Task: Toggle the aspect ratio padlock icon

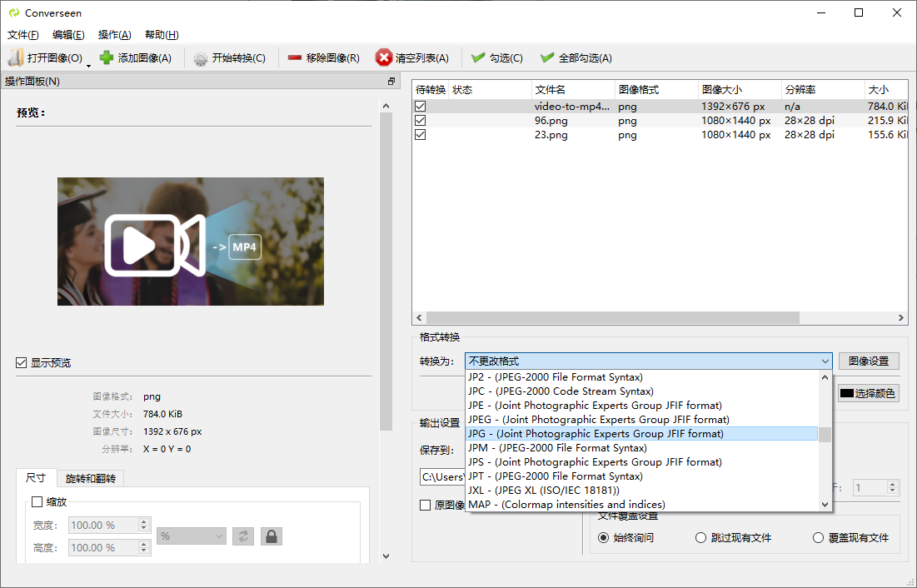Action: tap(271, 536)
